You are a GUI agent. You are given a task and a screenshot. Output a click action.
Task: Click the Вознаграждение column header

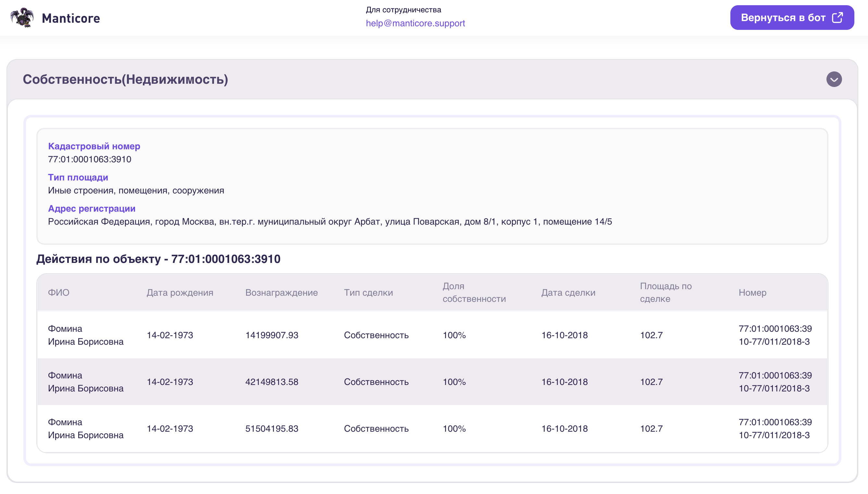click(281, 292)
